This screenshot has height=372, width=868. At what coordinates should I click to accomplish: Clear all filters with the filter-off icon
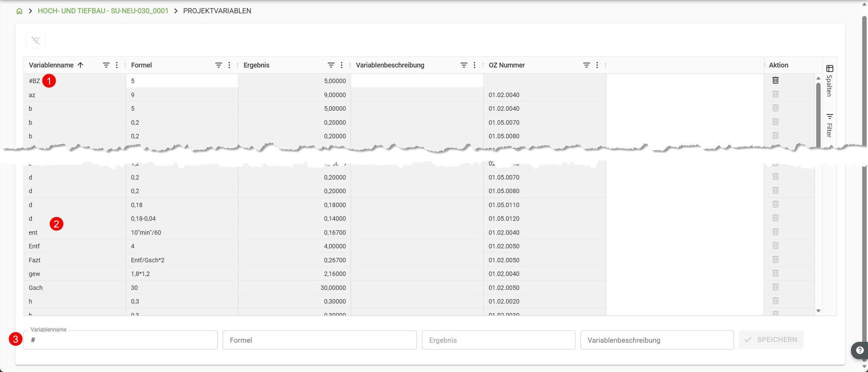pos(36,40)
